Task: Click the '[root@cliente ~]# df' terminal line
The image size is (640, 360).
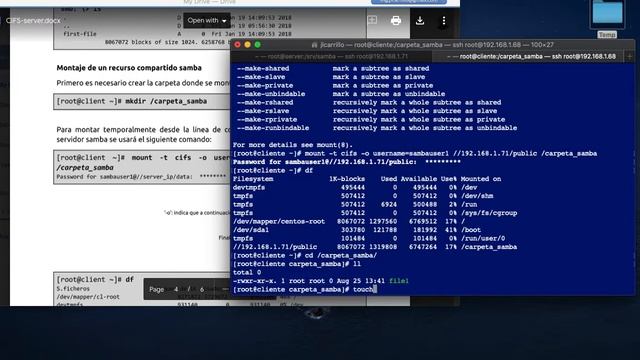Action: pyautogui.click(x=273, y=171)
